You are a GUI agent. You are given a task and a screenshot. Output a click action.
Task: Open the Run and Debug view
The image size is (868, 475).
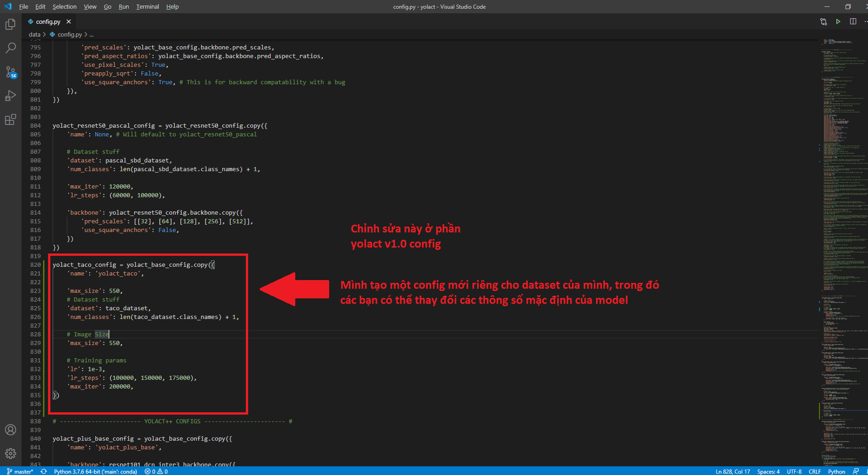coord(10,96)
